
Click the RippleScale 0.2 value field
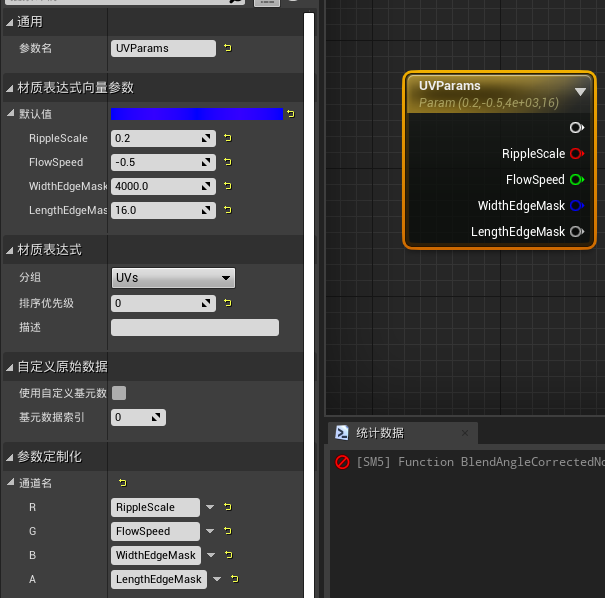(x=163, y=138)
